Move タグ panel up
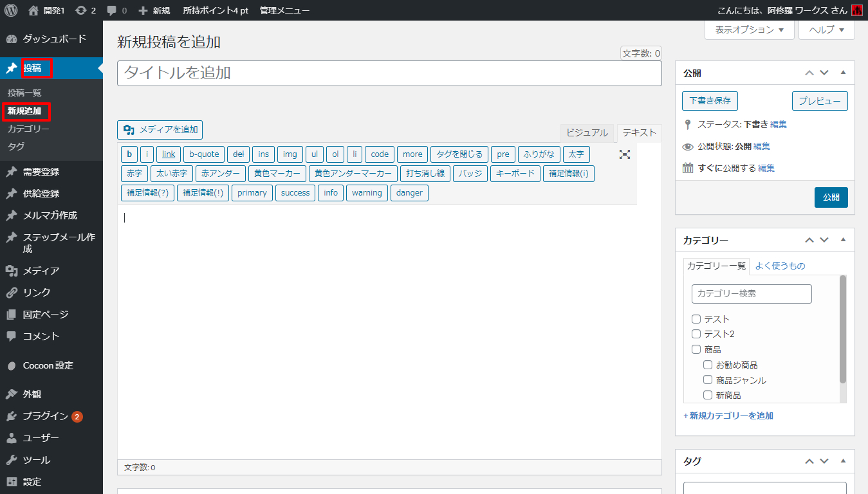The width and height of the screenshot is (868, 494). coord(809,461)
